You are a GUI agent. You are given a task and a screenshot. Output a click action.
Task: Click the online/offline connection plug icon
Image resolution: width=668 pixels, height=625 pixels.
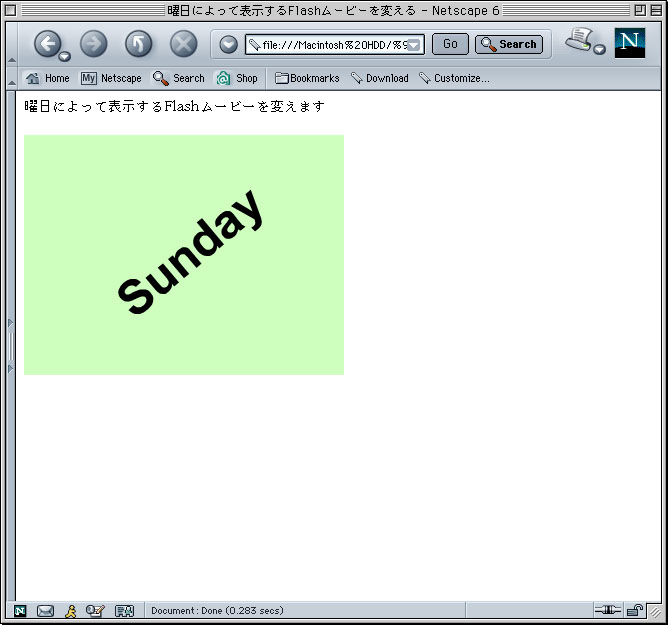click(x=608, y=610)
